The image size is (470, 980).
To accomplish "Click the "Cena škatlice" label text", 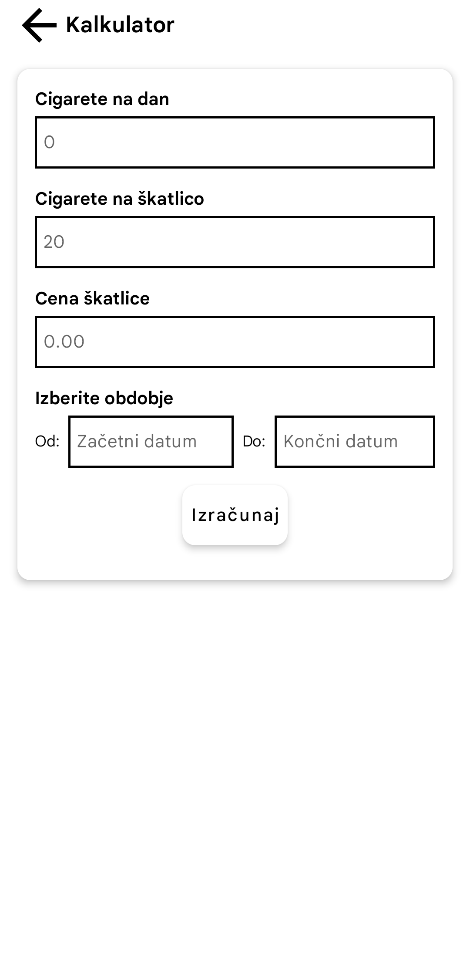I will 92,299.
